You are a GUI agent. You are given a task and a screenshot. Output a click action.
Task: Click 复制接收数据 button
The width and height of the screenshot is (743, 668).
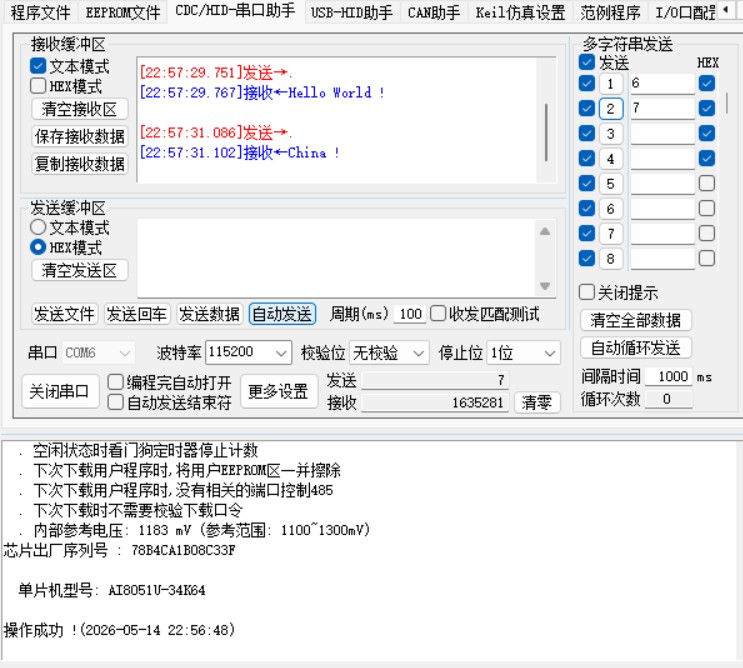click(x=80, y=164)
